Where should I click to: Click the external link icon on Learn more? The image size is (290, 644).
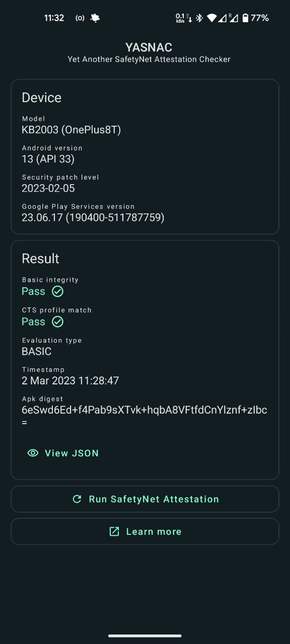pos(114,531)
